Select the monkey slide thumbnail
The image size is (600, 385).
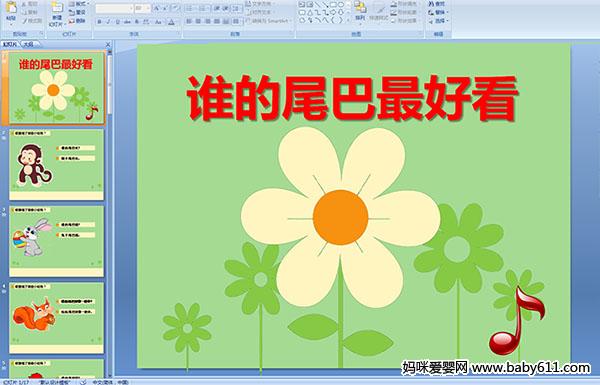[x=56, y=165]
